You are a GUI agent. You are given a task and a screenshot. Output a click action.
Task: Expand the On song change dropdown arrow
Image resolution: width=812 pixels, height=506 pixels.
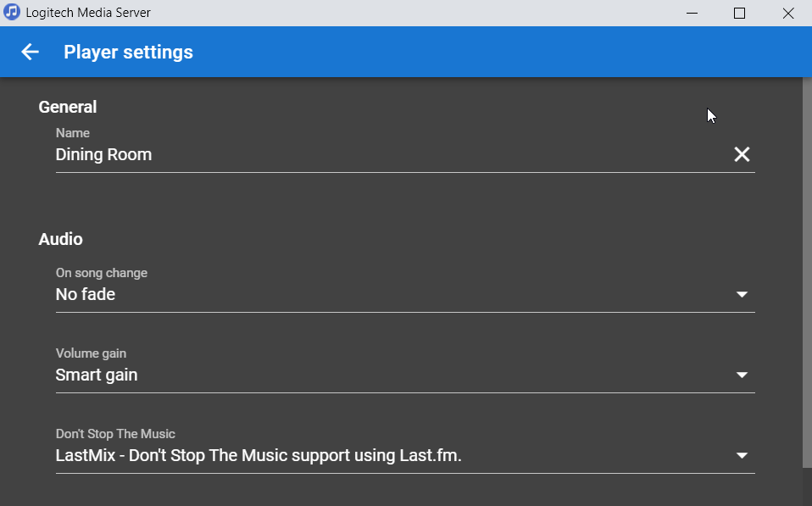(x=742, y=294)
